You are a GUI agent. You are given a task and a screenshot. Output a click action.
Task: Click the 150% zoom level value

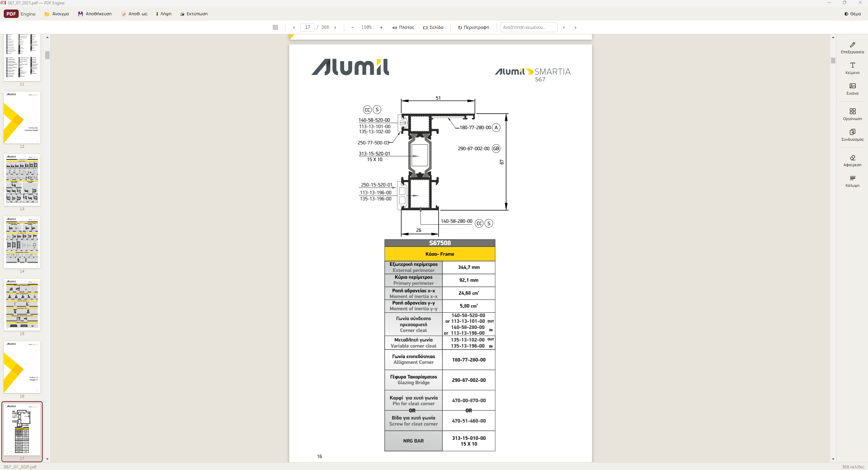pyautogui.click(x=366, y=27)
